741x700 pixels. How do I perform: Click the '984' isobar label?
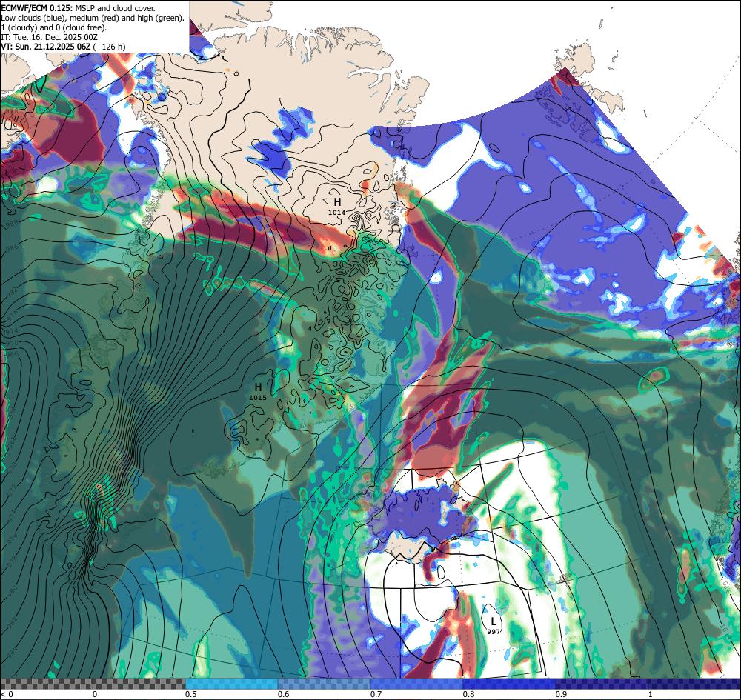coord(12,652)
